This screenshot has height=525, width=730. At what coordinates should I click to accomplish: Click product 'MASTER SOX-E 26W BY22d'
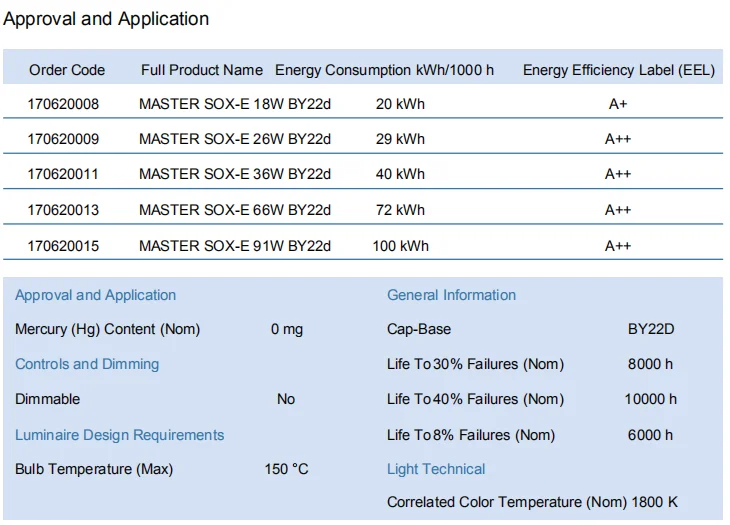pyautogui.click(x=235, y=139)
